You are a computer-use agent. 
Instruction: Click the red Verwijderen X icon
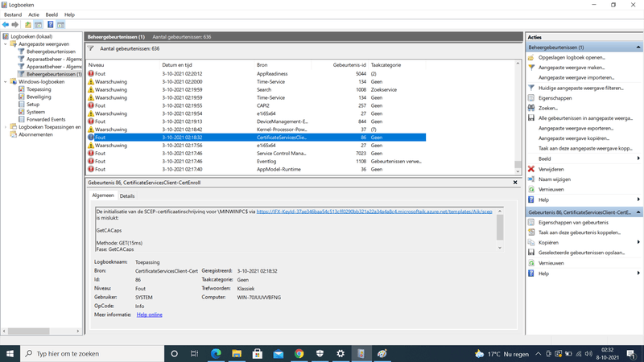(x=531, y=169)
